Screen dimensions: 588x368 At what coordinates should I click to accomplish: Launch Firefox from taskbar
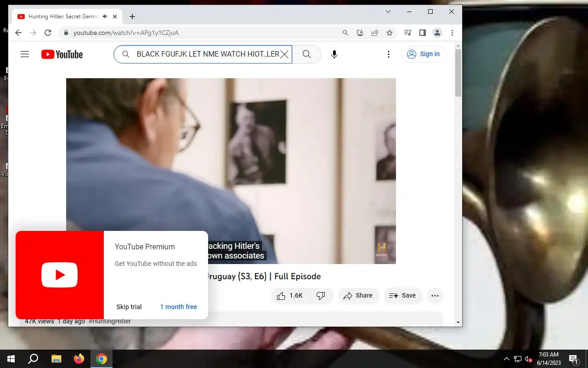(79, 359)
